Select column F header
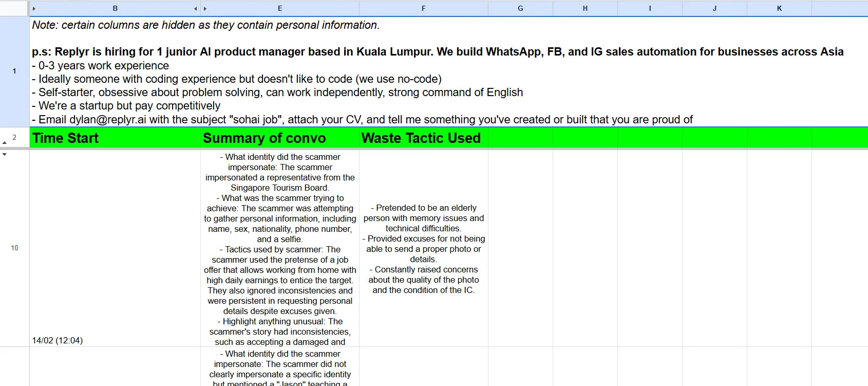Viewport: 868px width, 386px height. coord(423,9)
